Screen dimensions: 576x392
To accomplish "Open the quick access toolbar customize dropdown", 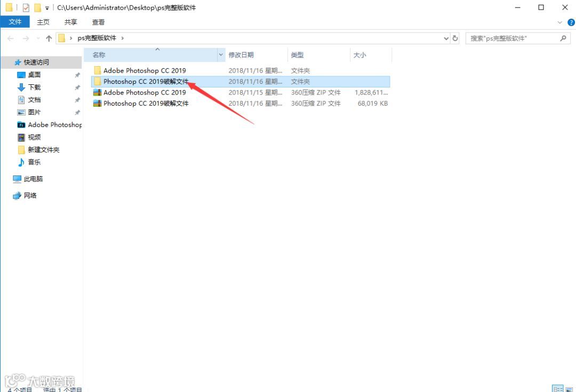I will 47,7.
